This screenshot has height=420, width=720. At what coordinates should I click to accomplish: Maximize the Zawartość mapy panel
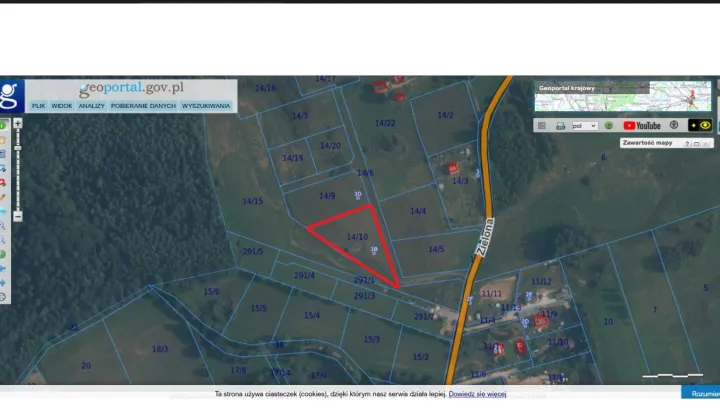pos(696,144)
